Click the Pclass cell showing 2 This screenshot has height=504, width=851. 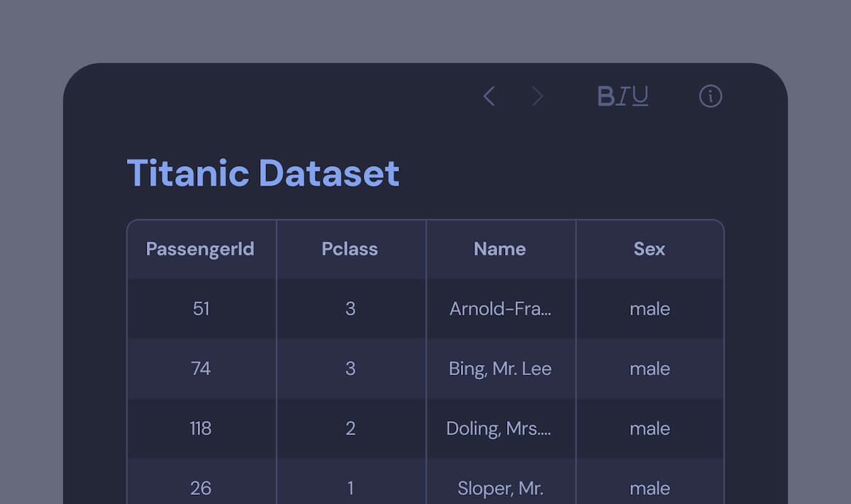[350, 429]
